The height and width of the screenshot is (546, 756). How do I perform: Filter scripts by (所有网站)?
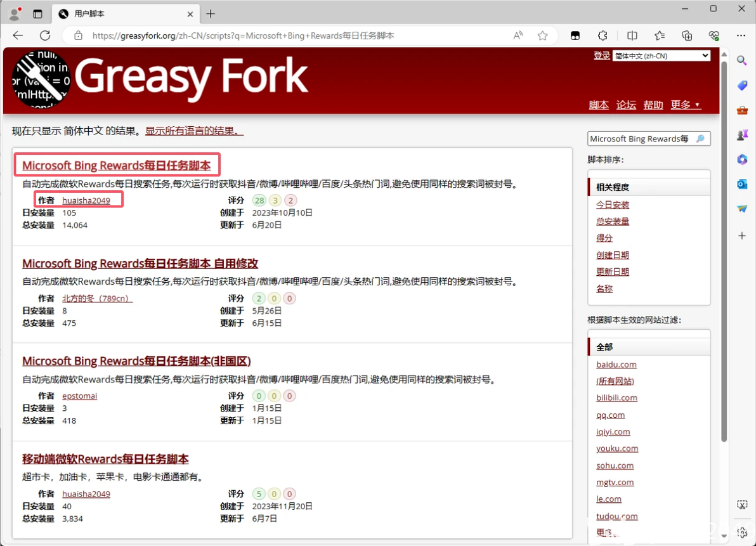[615, 381]
